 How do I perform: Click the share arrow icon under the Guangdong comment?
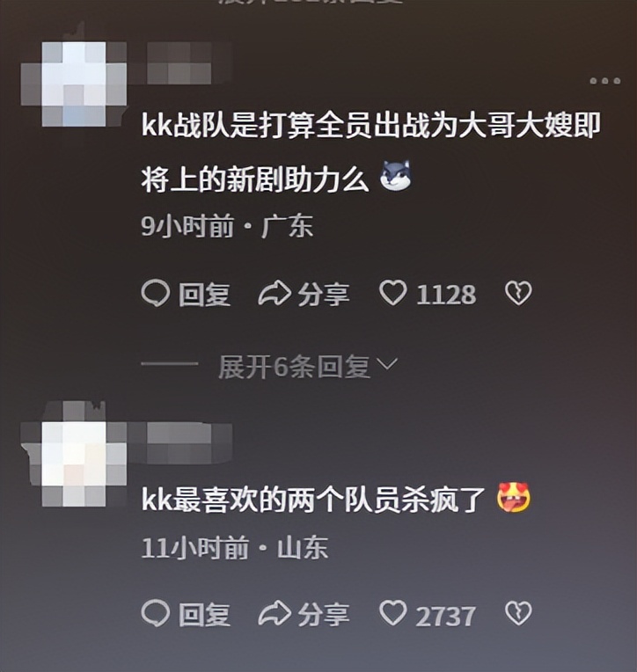(275, 294)
